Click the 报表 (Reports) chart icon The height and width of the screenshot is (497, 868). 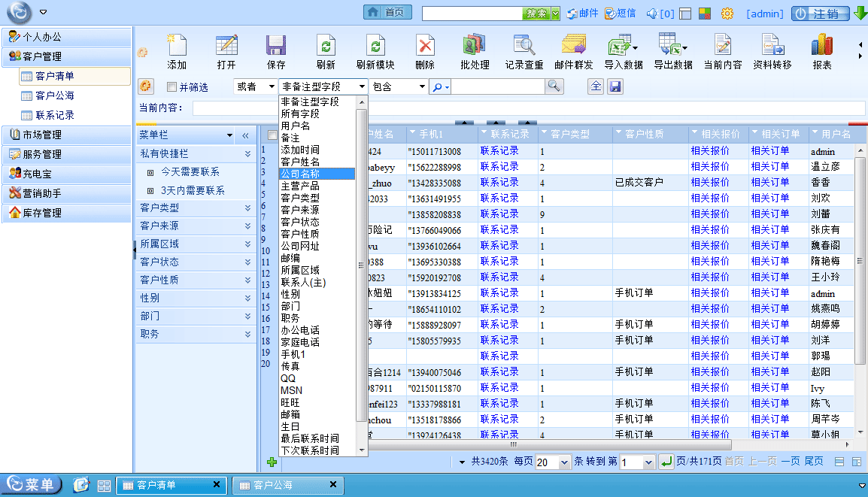(821, 46)
